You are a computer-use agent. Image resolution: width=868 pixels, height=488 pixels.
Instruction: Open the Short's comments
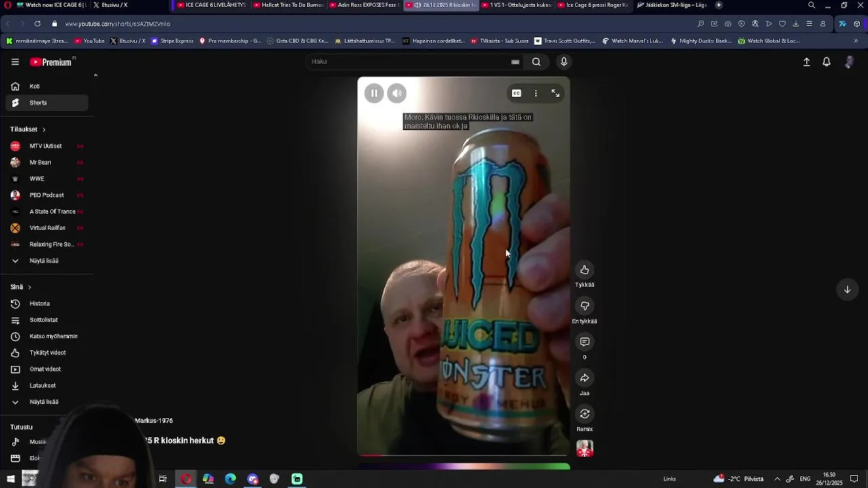pyautogui.click(x=585, y=342)
